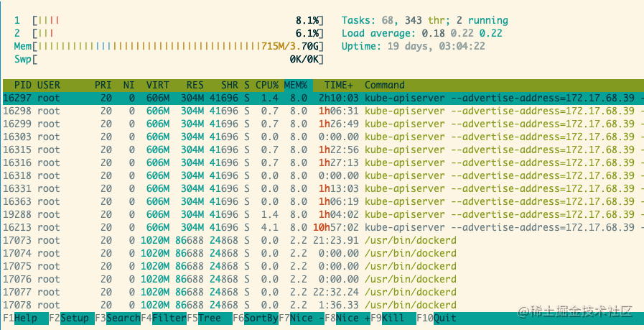This screenshot has height=330, width=644.
Task: Select the process row with PID 16297
Action: [x=322, y=98]
